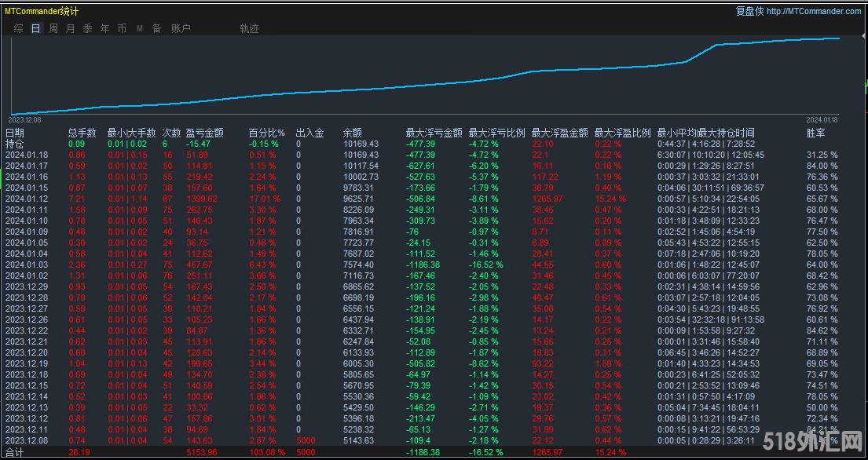Switch to the 综 summary tab
The width and height of the screenshot is (868, 460).
(18, 28)
